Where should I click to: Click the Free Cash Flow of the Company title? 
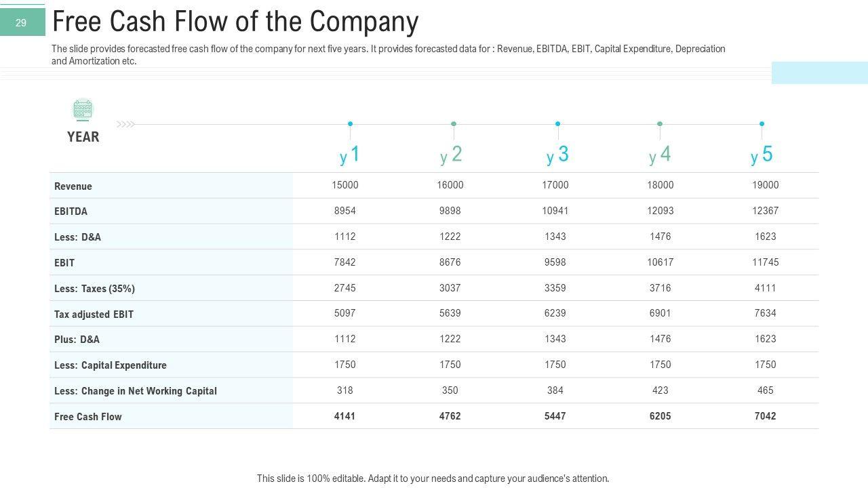235,22
